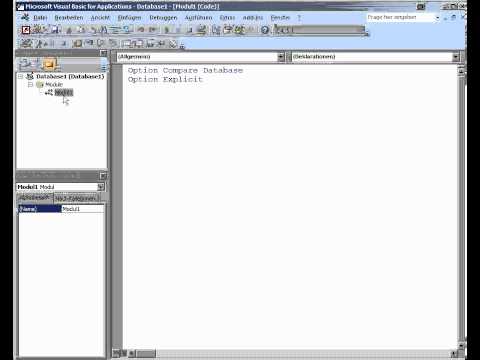Select Database1 (Database1) in project tree

click(70, 77)
